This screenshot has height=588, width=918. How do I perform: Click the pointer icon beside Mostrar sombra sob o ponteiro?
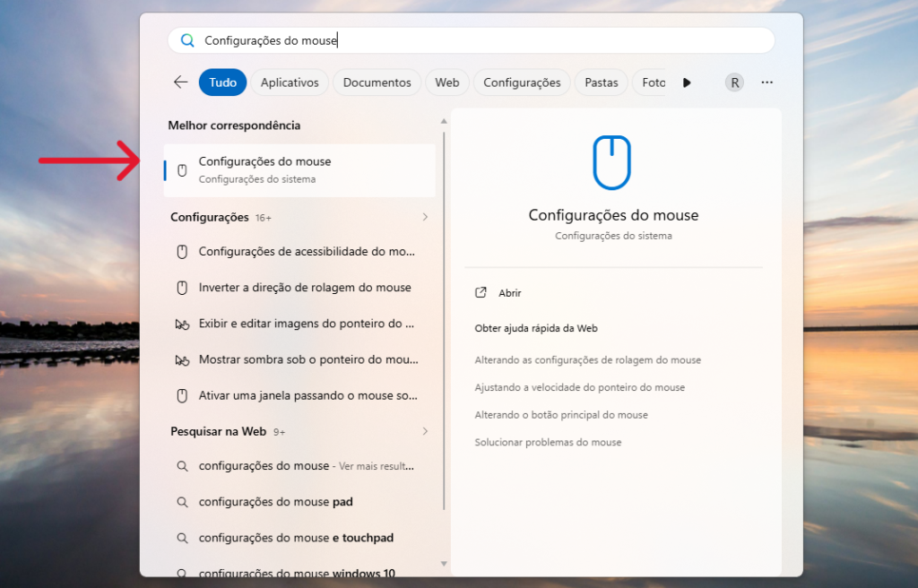coord(182,359)
